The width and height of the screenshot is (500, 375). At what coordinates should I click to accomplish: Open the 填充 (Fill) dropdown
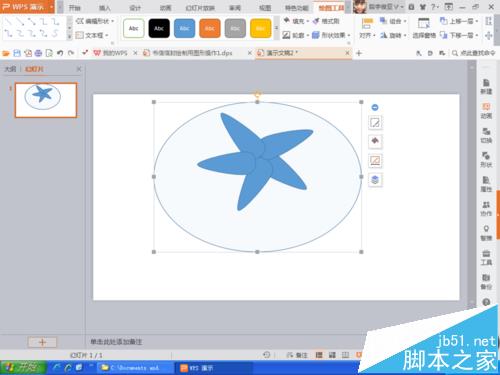point(296,21)
